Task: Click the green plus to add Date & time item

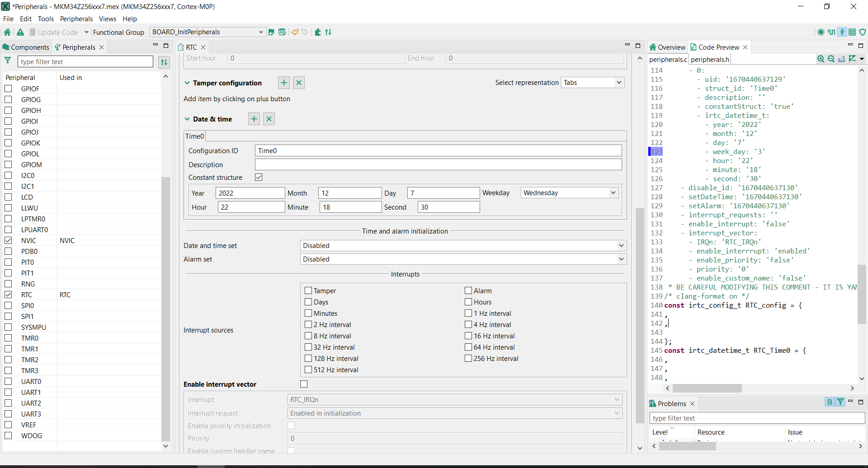Action: pos(254,119)
